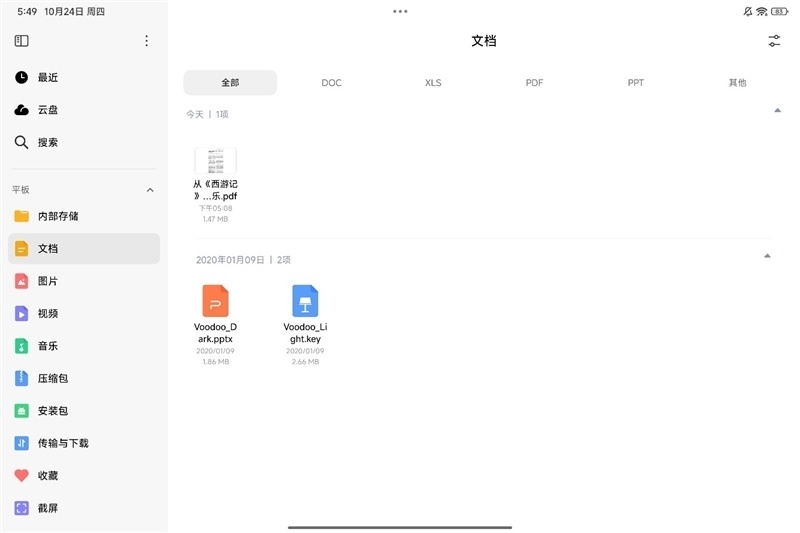This screenshot has height=533, width=800.
Task: Select the XLS tab
Action: pyautogui.click(x=433, y=83)
